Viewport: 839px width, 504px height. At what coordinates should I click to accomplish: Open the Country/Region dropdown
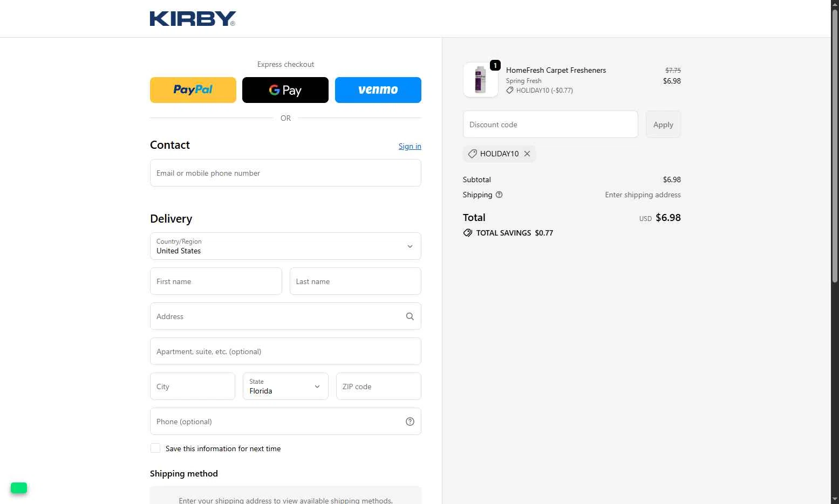click(x=285, y=246)
